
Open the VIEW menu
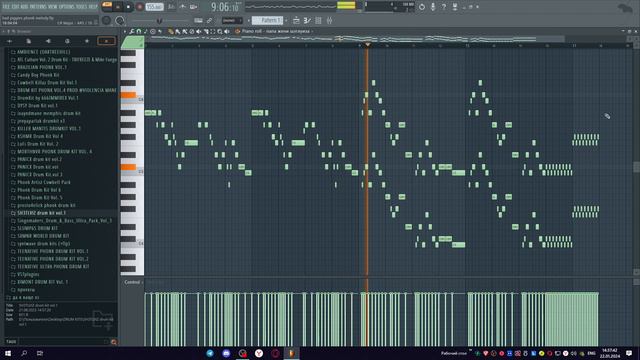coord(53,7)
